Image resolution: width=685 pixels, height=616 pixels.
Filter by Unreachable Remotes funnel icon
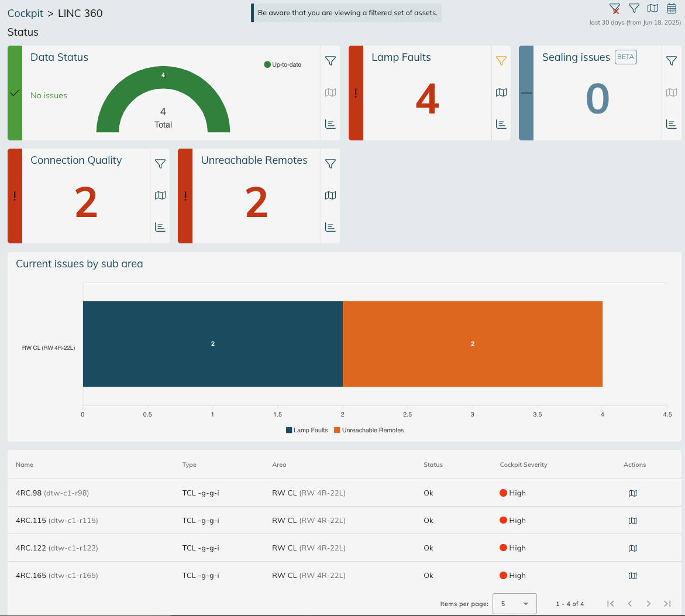[331, 164]
